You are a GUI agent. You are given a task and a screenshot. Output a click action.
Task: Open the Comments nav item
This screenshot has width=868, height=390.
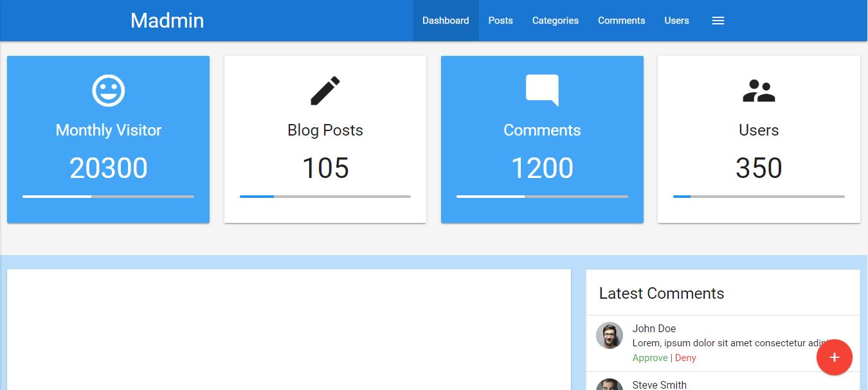tap(621, 21)
